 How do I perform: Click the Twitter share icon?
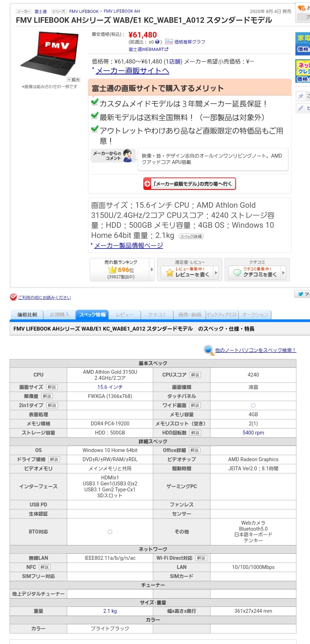pos(301,294)
